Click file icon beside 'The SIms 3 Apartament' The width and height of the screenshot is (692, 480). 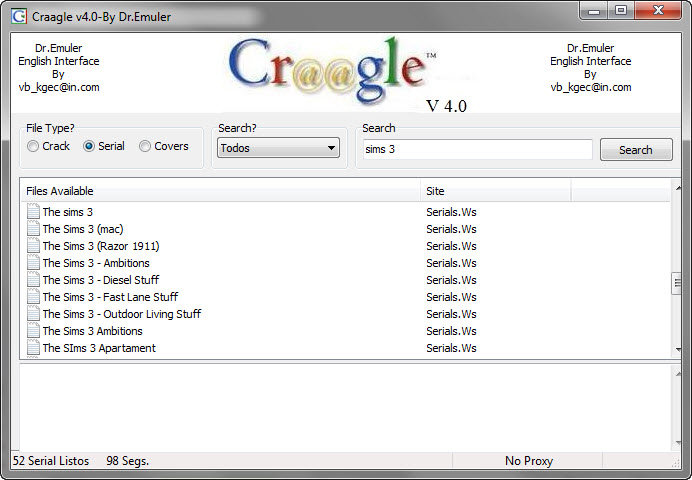point(33,348)
